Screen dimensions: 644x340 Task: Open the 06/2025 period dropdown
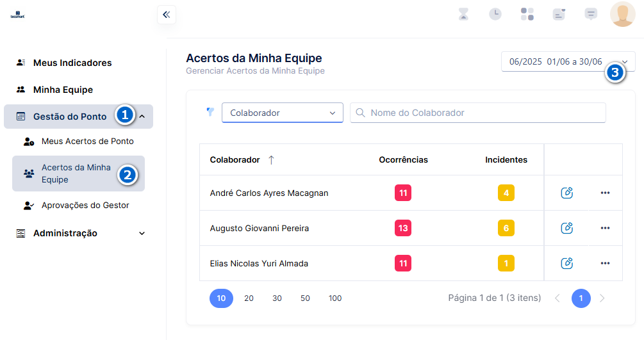(568, 61)
